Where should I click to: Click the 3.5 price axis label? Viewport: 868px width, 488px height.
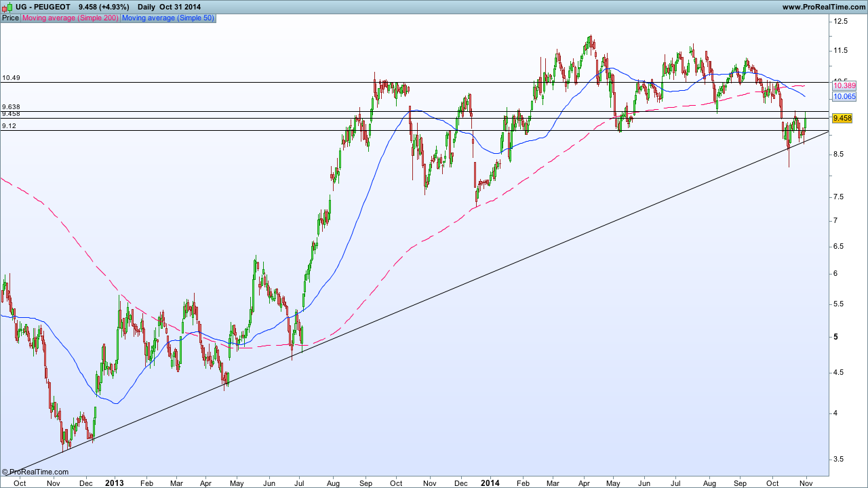839,459
